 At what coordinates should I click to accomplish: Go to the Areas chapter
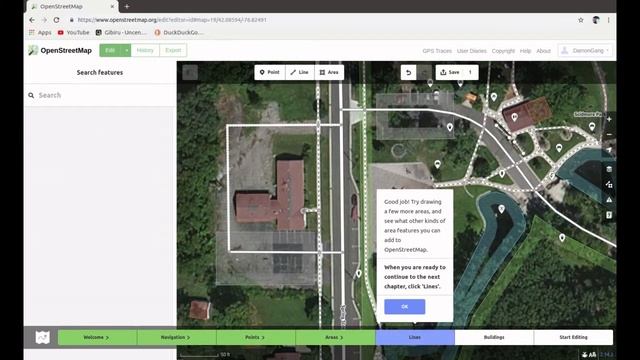[x=335, y=337]
